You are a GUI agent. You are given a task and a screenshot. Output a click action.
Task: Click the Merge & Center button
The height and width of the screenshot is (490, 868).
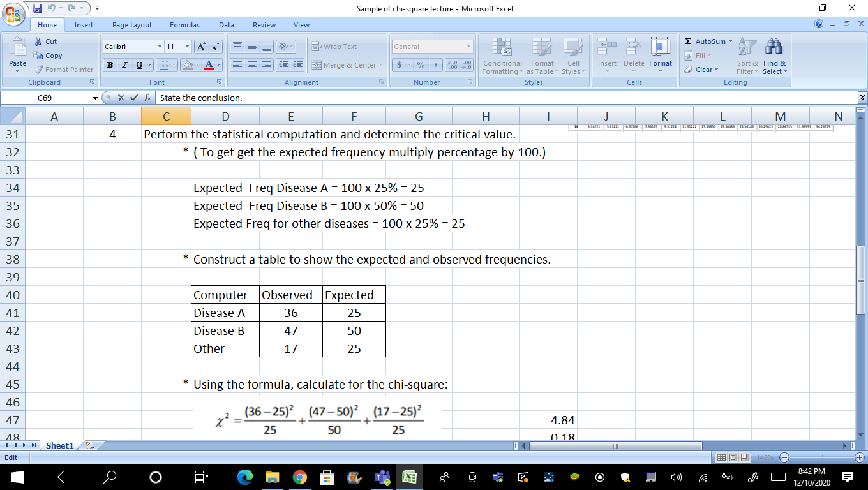pos(343,65)
